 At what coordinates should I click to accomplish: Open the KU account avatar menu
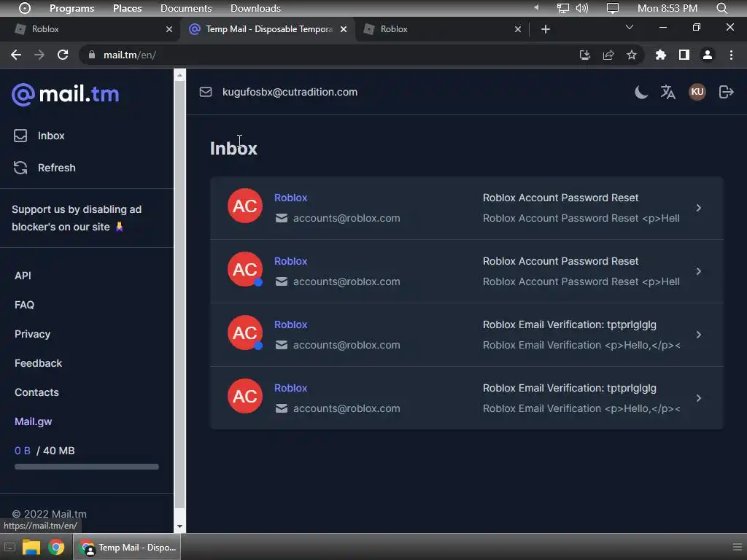point(697,92)
